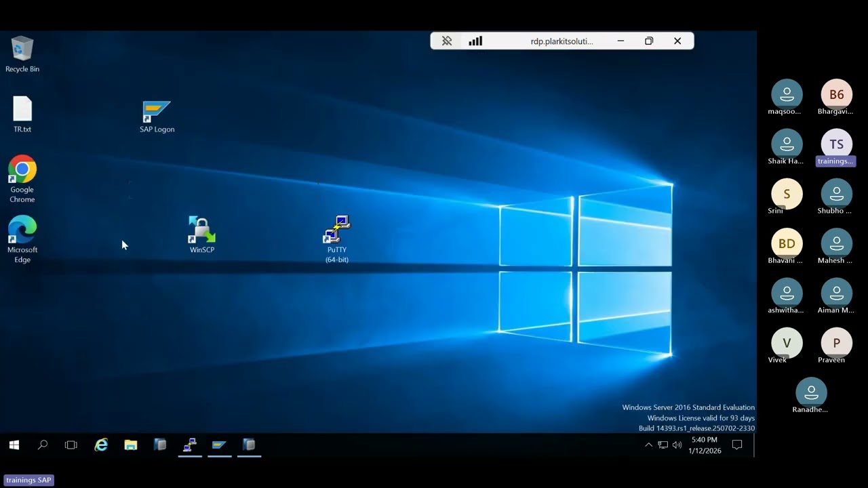868x488 pixels.
Task: Click the taskbar Search magnifier
Action: 43,445
